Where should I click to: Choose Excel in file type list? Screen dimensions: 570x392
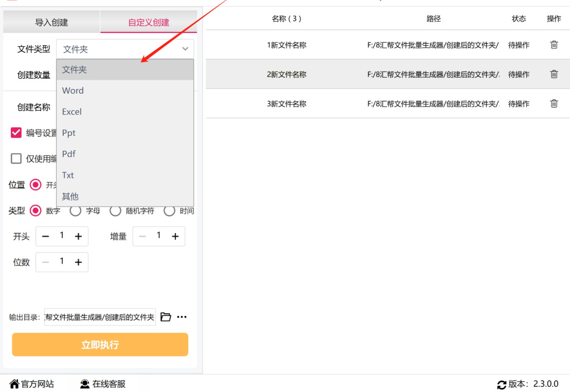point(125,112)
